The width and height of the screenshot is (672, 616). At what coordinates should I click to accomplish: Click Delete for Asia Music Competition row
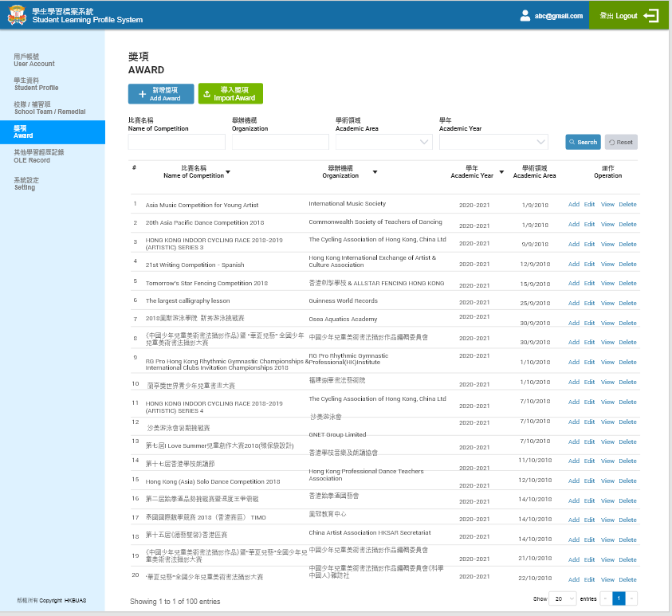627,205
